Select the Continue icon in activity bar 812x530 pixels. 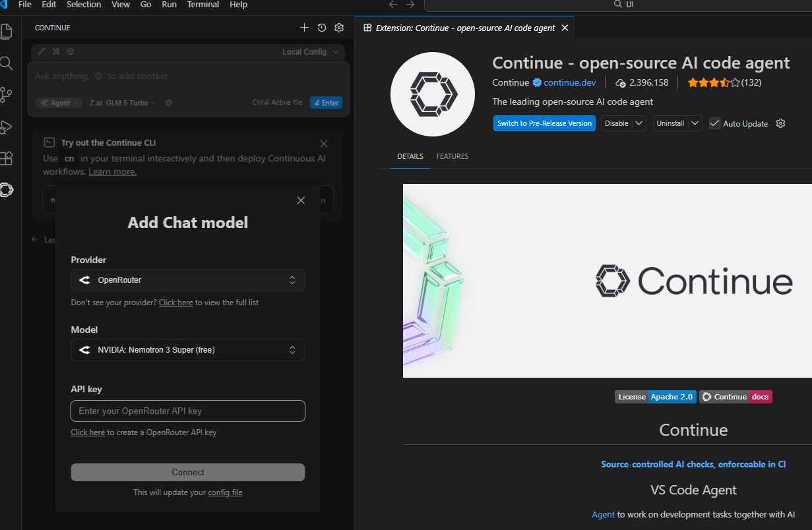pyautogui.click(x=7, y=190)
